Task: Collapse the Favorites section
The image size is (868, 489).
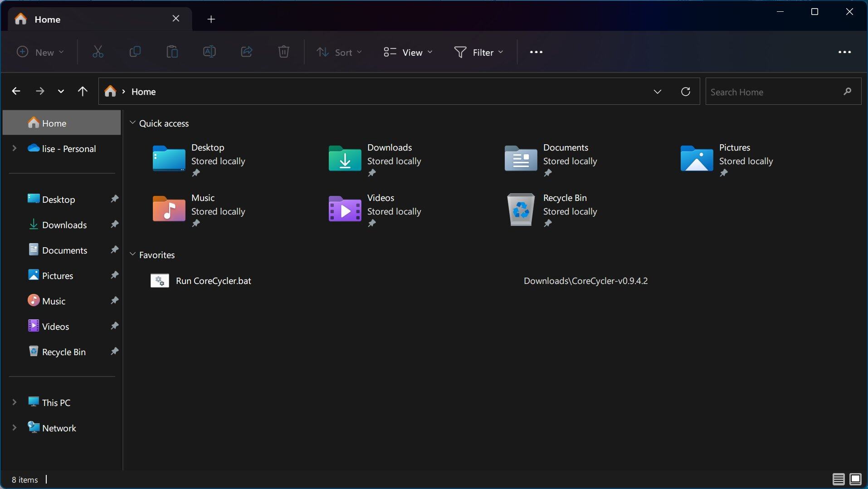Action: (x=132, y=254)
